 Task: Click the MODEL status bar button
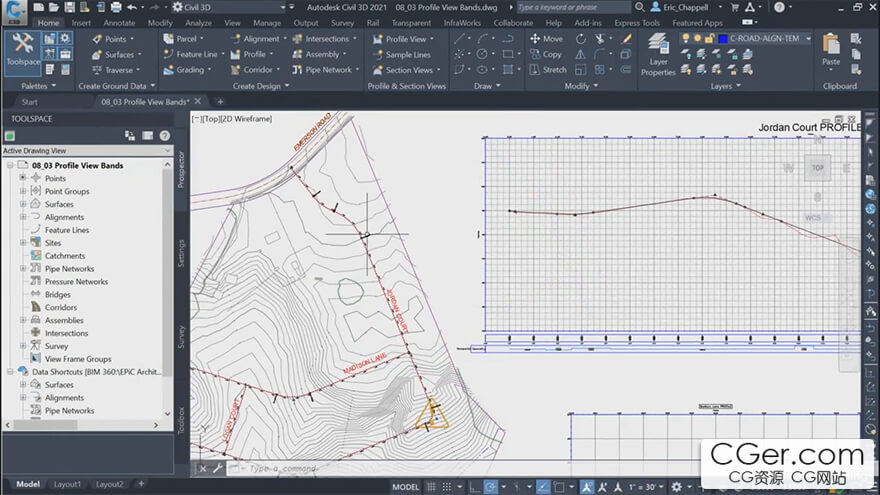(x=405, y=487)
